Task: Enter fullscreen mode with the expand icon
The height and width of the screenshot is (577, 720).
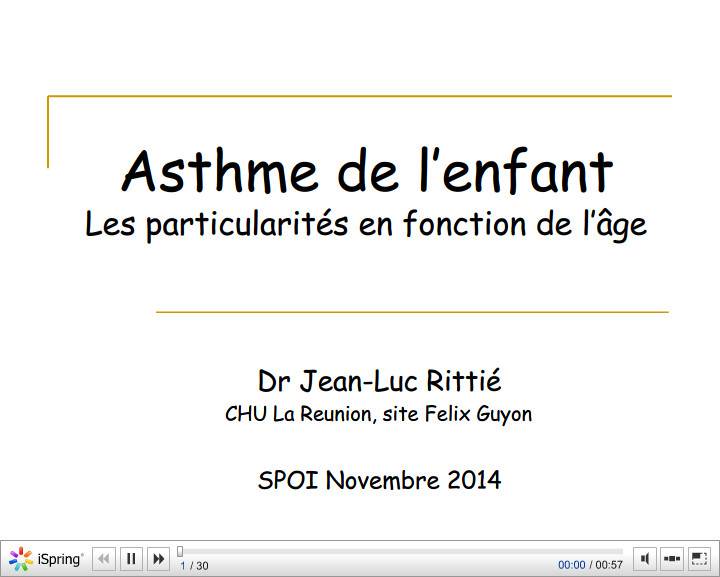Action: (699, 559)
